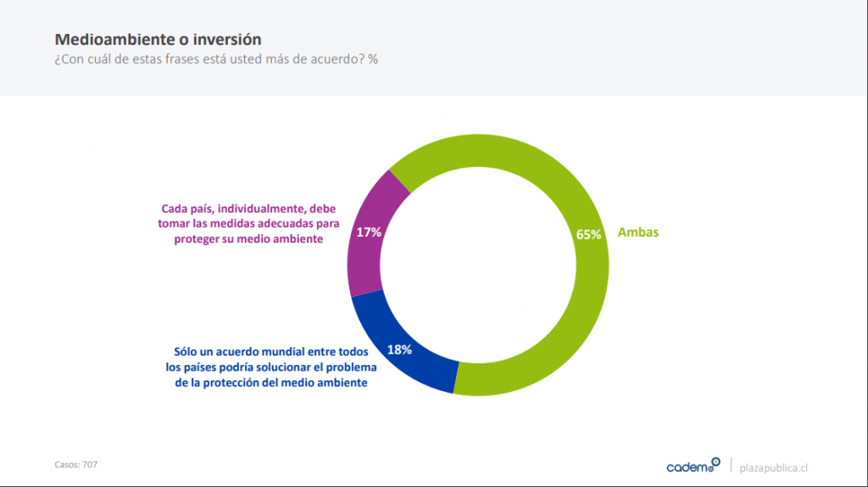
Task: Click the "proteger su medio ambiente" text line
Action: point(252,239)
